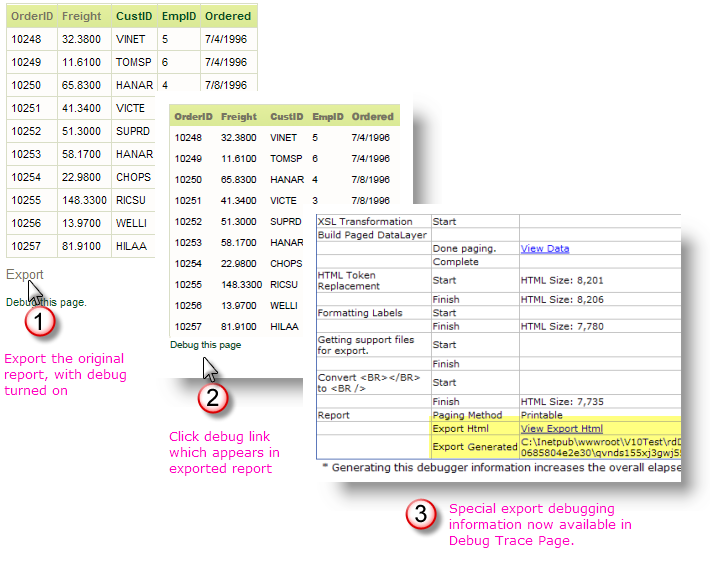This screenshot has width=724, height=572.
Task: Select OrderID 10253 in the original report
Action: (x=26, y=154)
